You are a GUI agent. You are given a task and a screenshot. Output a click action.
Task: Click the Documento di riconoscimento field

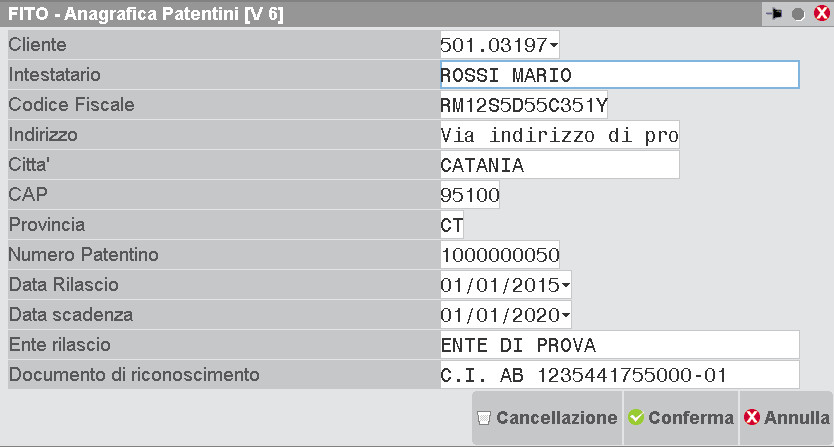[x=619, y=375]
